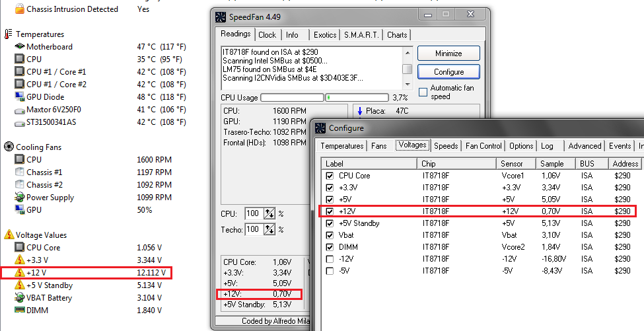Screen dimensions: 644x331
Task: Click the CPU fan percentage input field
Action: [255, 213]
